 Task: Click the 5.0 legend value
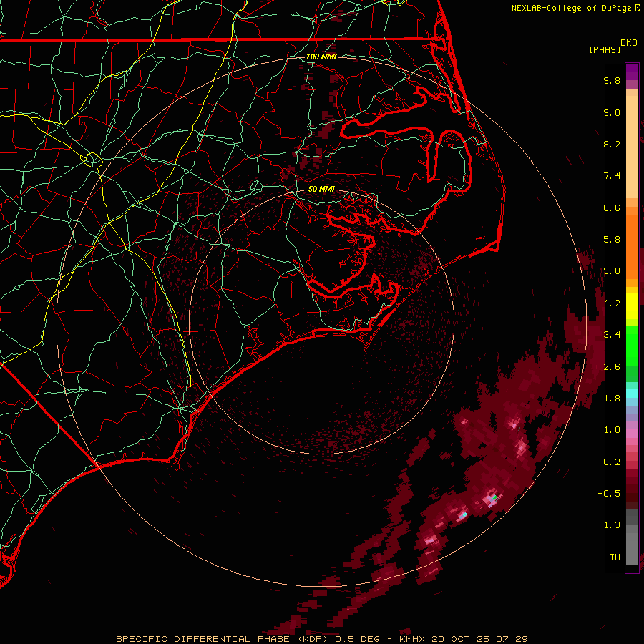[612, 271]
